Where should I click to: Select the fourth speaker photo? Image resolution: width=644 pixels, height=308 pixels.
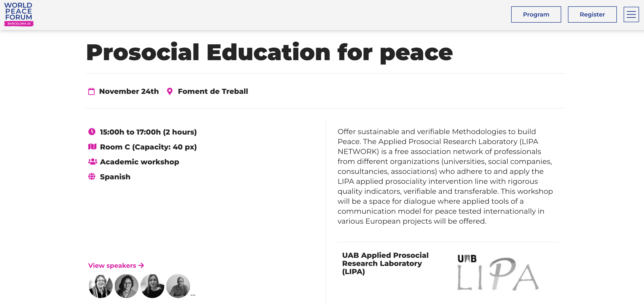point(178,286)
